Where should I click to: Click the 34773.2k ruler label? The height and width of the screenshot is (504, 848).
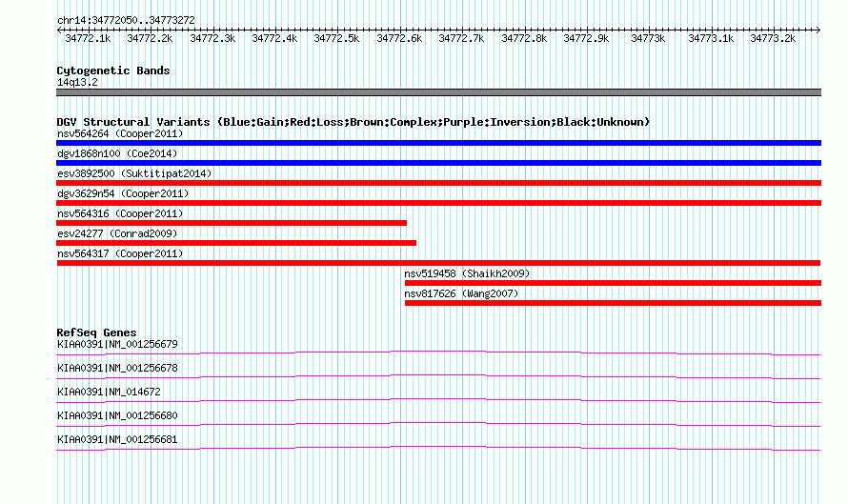[x=773, y=38]
